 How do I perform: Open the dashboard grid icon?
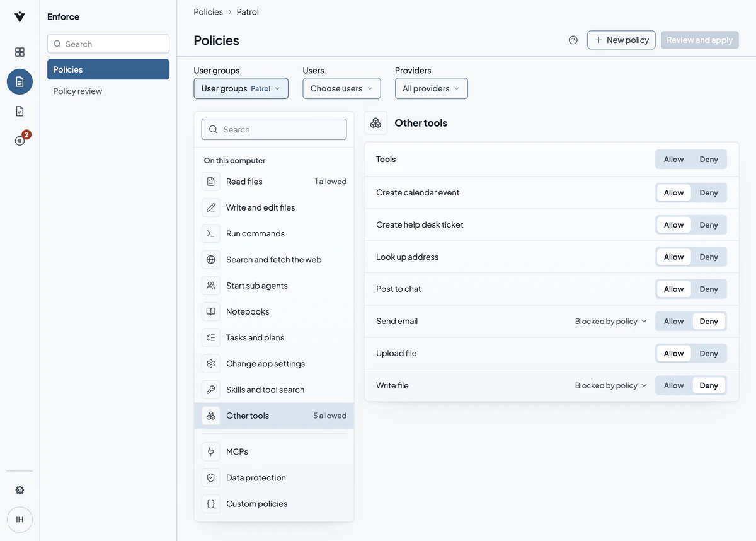point(20,52)
